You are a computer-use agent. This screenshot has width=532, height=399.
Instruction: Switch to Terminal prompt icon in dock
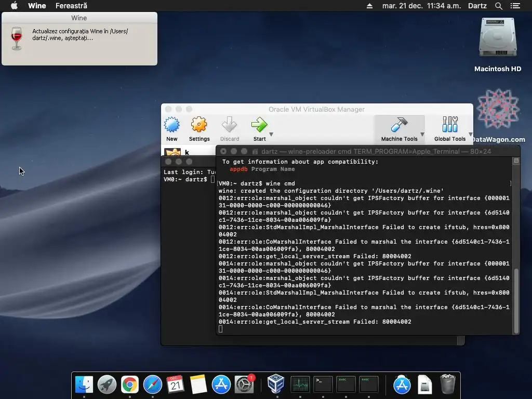(323, 385)
